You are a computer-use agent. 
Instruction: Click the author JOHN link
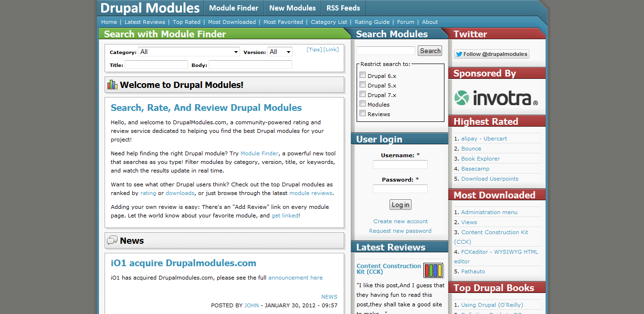click(x=252, y=305)
